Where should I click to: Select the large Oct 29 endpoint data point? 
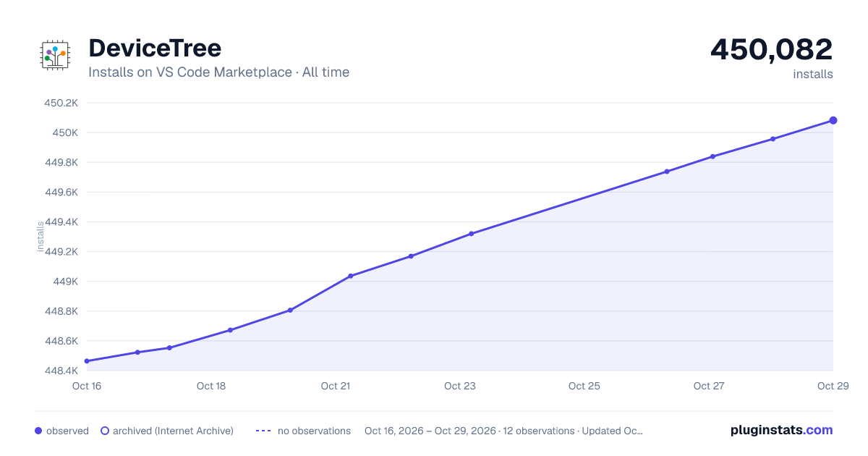tap(833, 120)
